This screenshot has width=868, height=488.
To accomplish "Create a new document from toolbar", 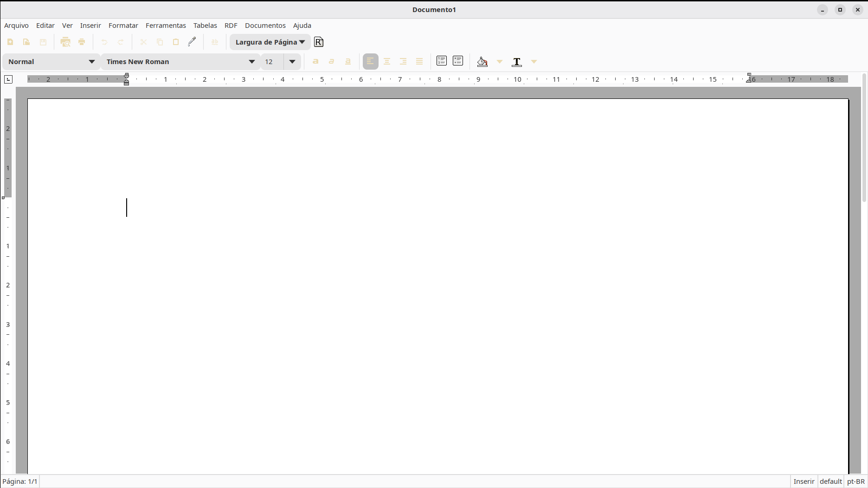I will 10,42.
